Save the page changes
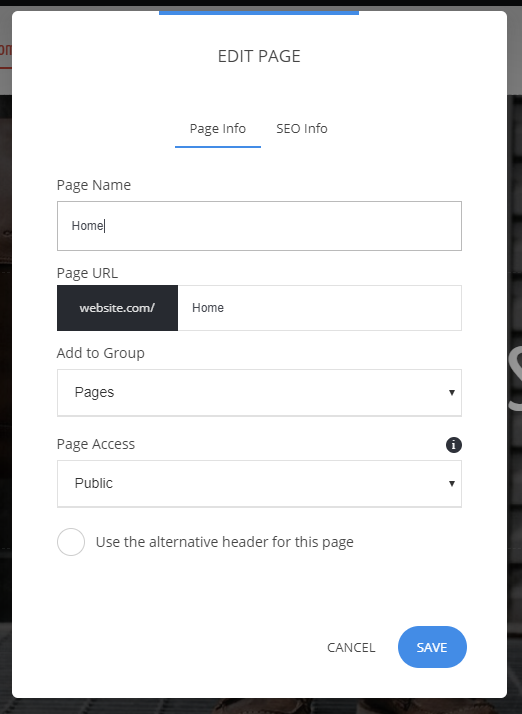Viewport: 522px width, 714px height. 432,647
